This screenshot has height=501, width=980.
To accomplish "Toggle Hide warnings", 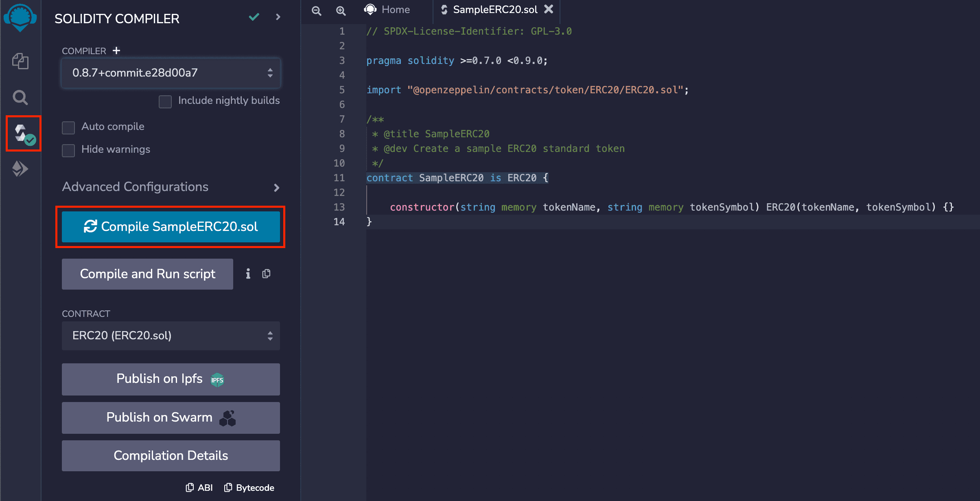I will coord(68,150).
